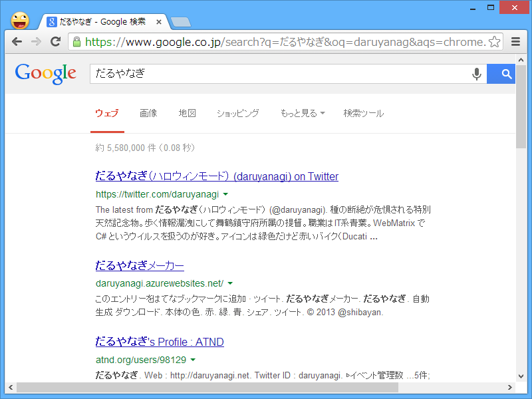Click in the Google search box
This screenshot has width=532, height=399.
[281, 74]
